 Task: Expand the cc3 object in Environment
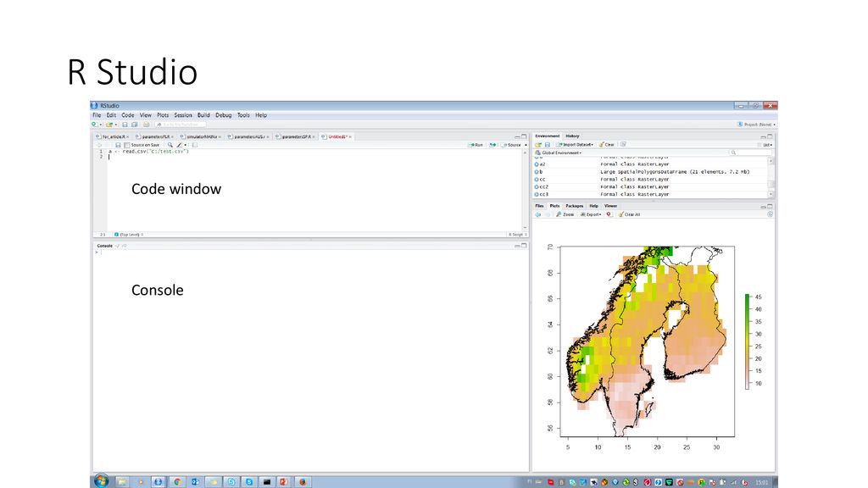pyautogui.click(x=537, y=194)
